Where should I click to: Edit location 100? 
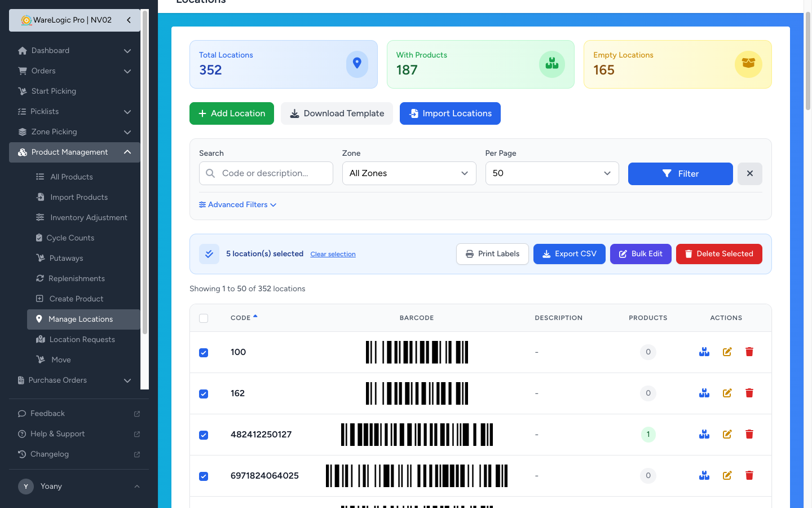click(727, 352)
